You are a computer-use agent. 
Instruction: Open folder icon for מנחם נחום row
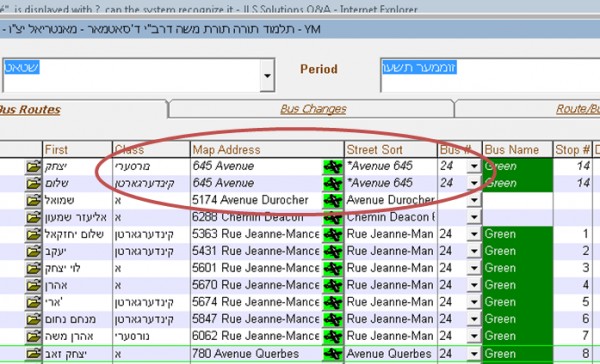[x=33, y=319]
